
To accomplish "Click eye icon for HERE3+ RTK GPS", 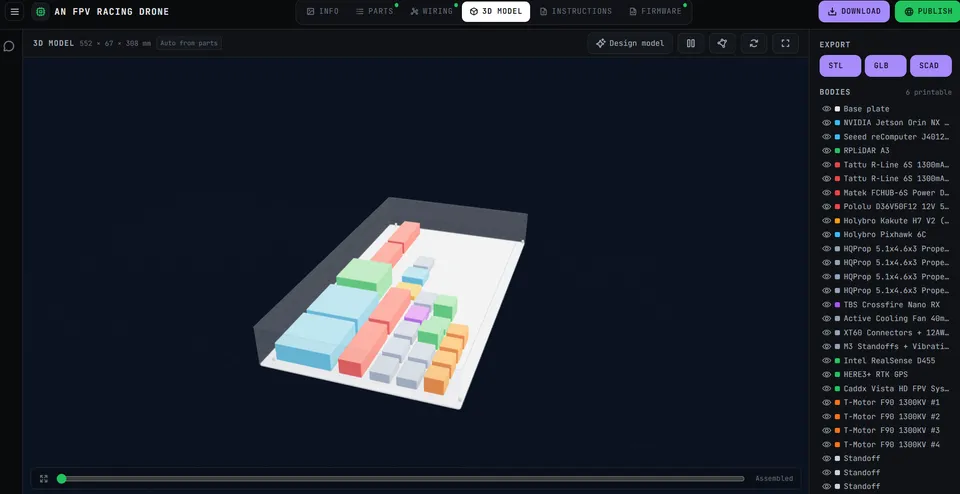I will click(827, 374).
